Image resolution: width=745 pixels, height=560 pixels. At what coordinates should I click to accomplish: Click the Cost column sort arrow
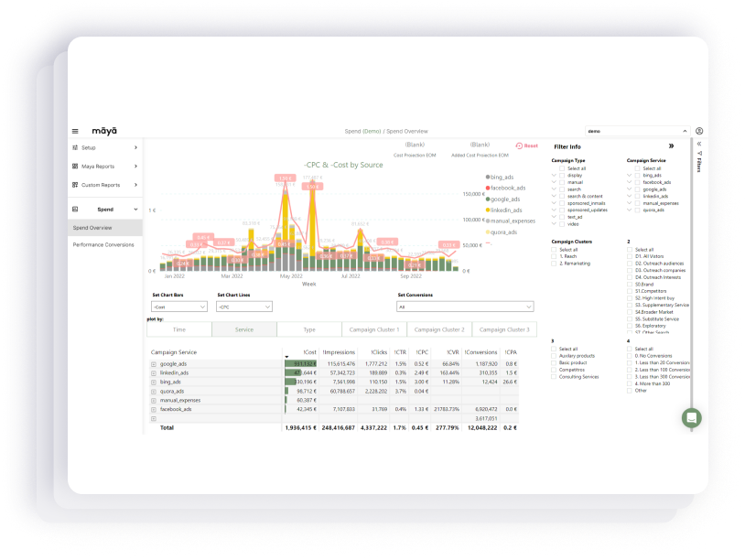(x=286, y=357)
